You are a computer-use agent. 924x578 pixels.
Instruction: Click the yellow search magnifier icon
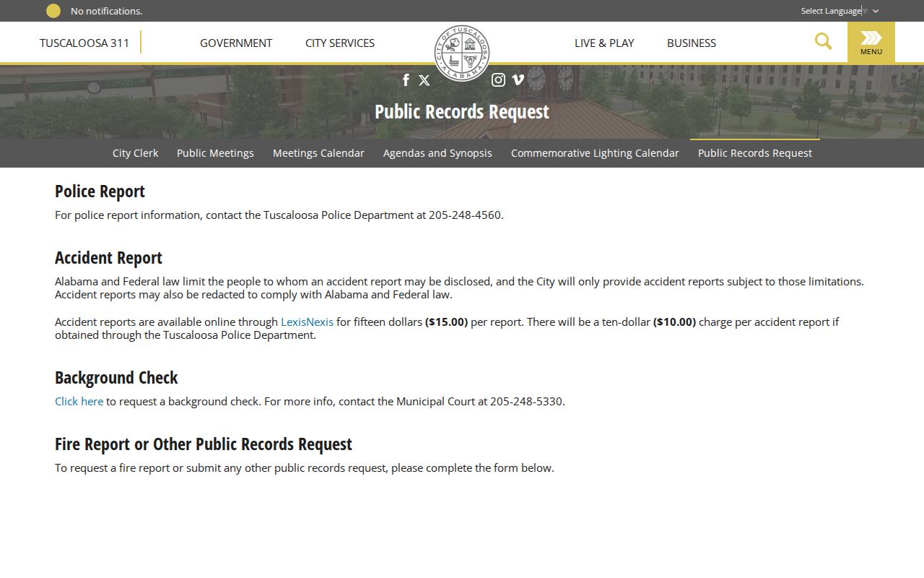[823, 41]
